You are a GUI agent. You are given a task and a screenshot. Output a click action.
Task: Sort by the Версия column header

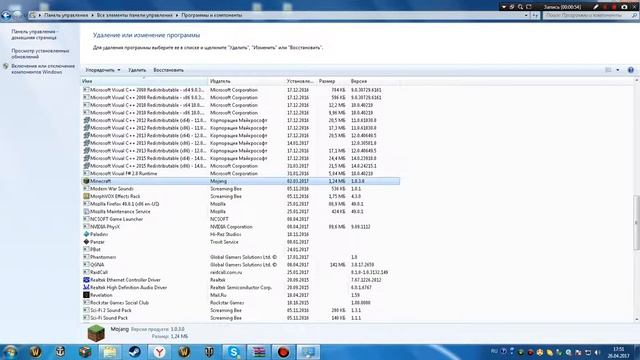click(x=374, y=81)
